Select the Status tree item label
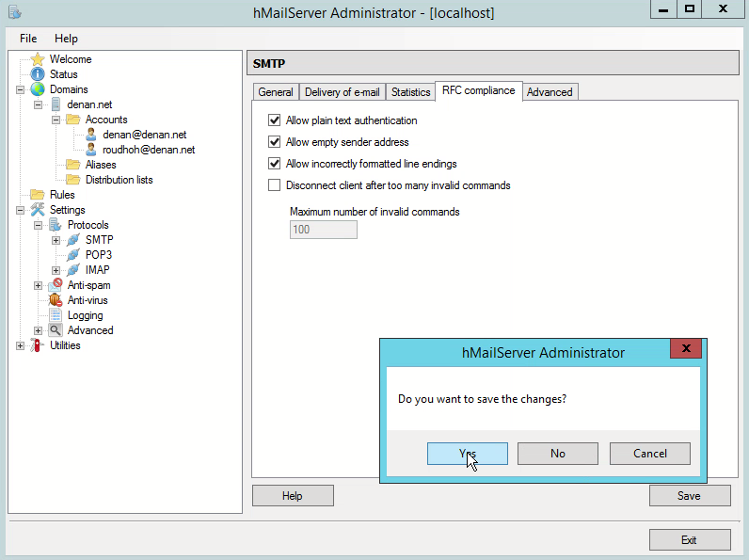The width and height of the screenshot is (749, 560). (64, 74)
